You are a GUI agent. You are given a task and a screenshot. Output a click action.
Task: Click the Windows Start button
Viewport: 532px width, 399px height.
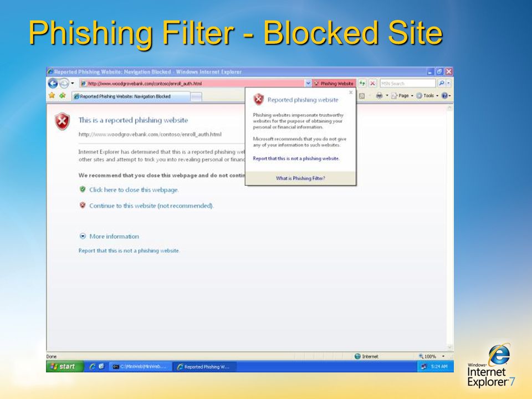pyautogui.click(x=64, y=366)
